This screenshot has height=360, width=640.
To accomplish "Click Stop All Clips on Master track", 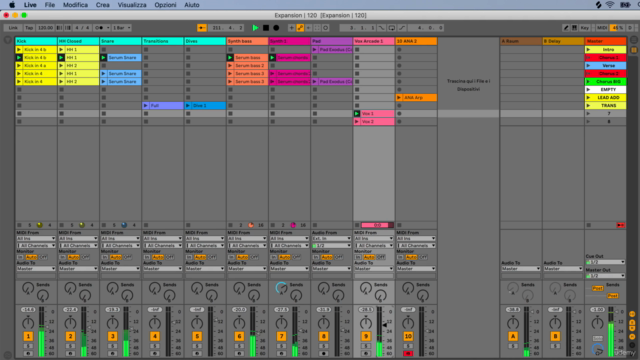I will pos(589,225).
